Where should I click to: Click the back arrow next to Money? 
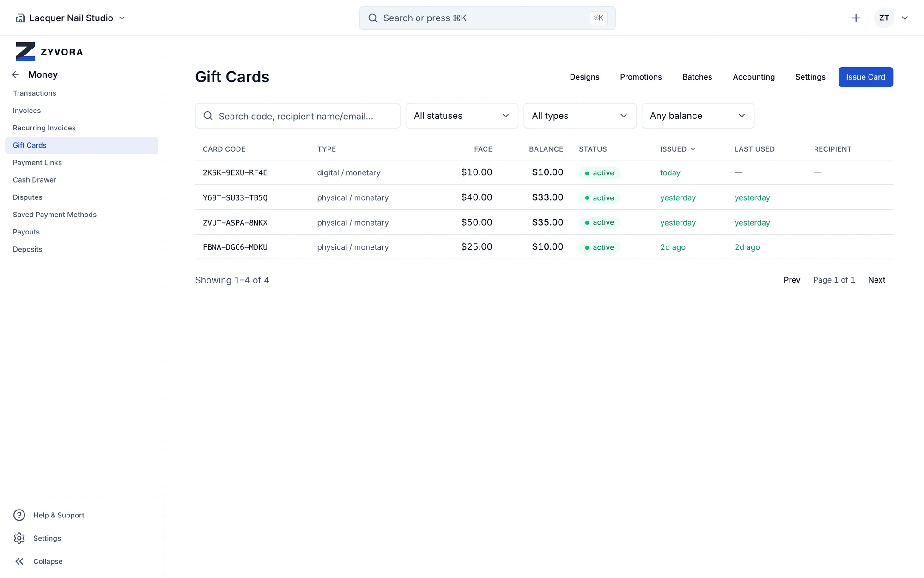click(16, 74)
